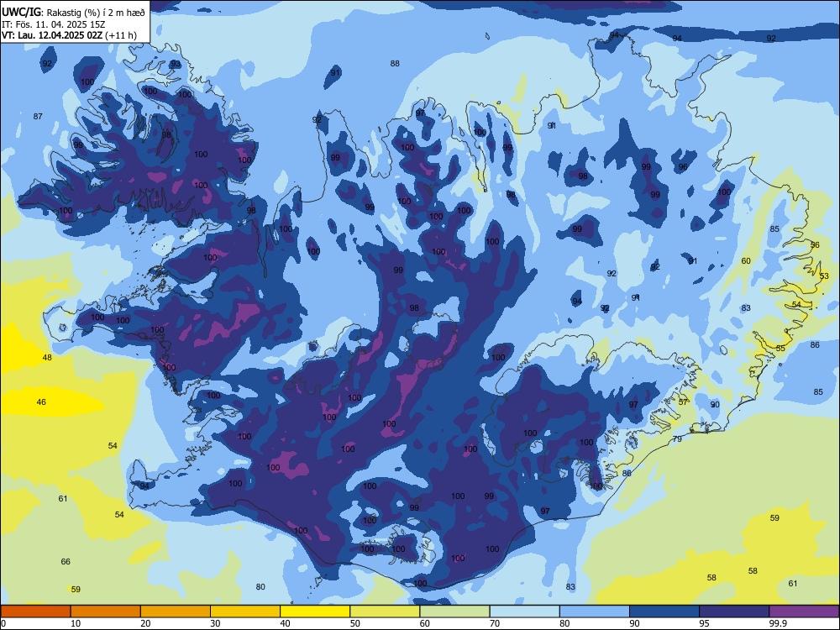Click the 70–80 pale blue legend swatch
This screenshot has height=630, width=840.
524,612
